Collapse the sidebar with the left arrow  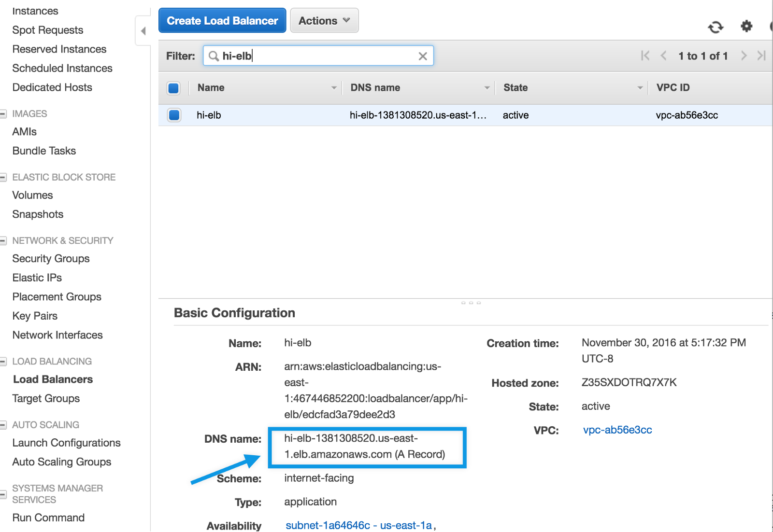point(143,31)
